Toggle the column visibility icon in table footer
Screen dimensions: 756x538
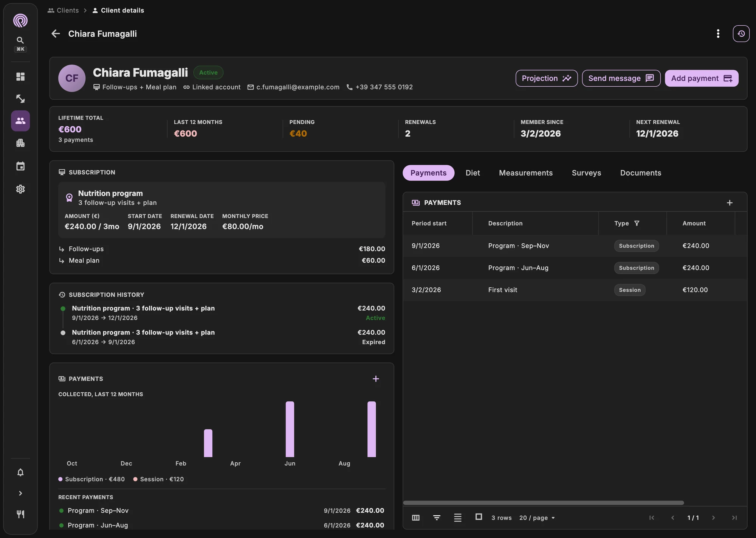pyautogui.click(x=416, y=518)
